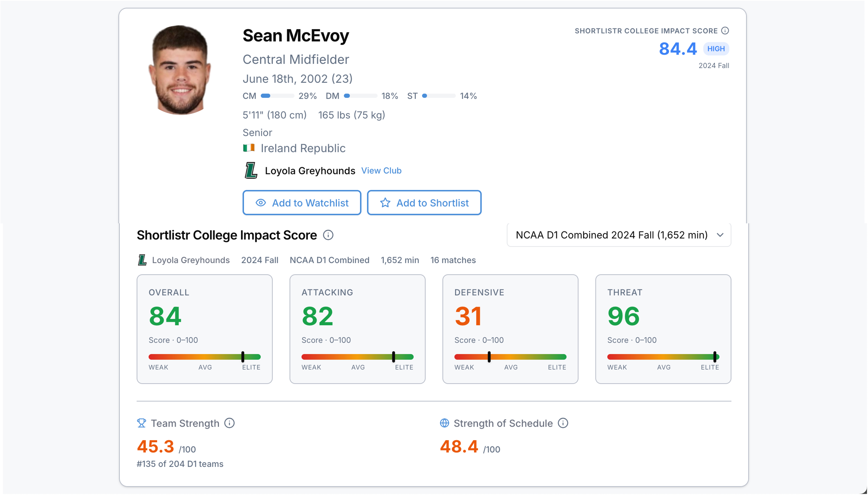Click the '1,652 min' text in the summary row

pyautogui.click(x=400, y=260)
